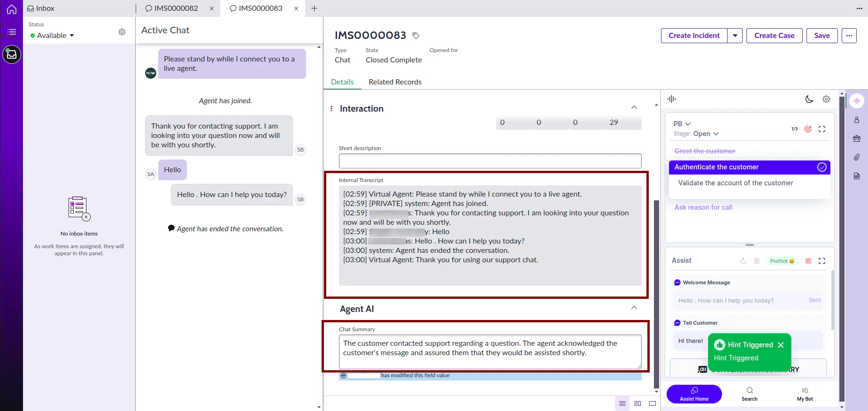This screenshot has height=411, width=868.
Task: Open a new tab with the plus button
Action: pos(315,8)
